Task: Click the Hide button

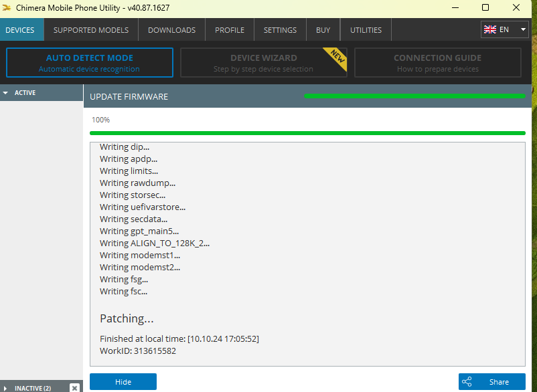Action: (123, 382)
